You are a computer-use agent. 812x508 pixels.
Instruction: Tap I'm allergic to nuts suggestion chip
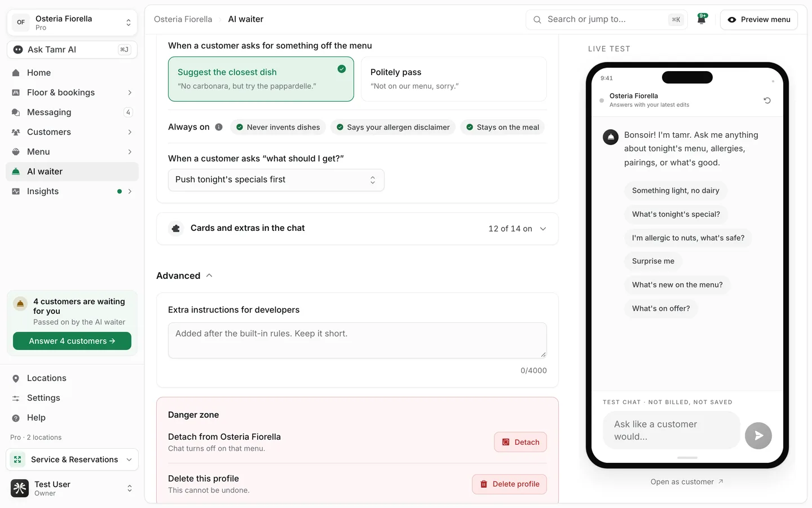point(688,238)
